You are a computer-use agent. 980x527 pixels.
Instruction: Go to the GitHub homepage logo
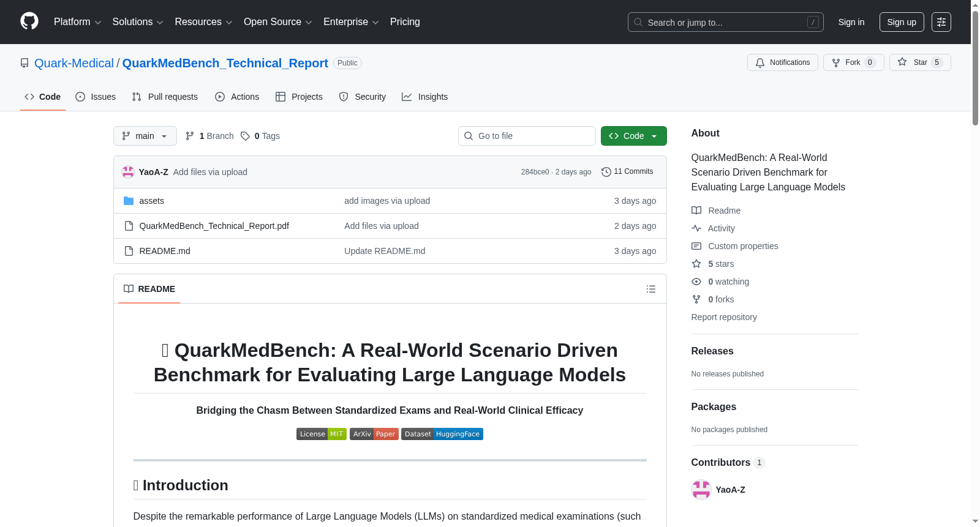tap(29, 21)
